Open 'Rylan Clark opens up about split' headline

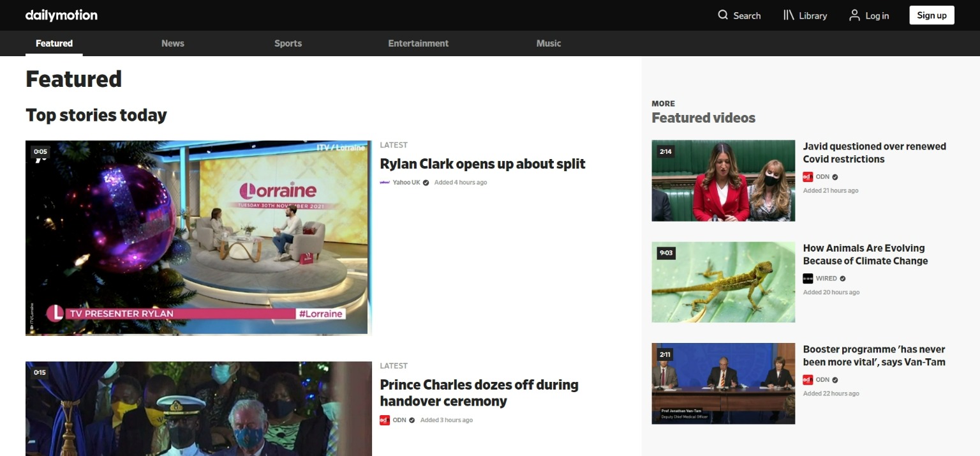point(482,163)
